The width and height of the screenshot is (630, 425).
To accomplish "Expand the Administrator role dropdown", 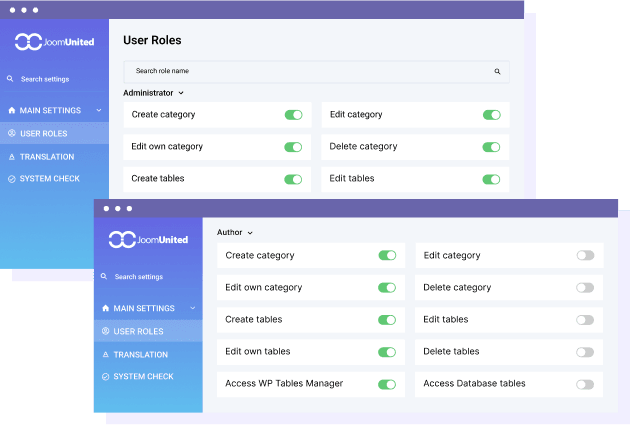I will [x=153, y=93].
